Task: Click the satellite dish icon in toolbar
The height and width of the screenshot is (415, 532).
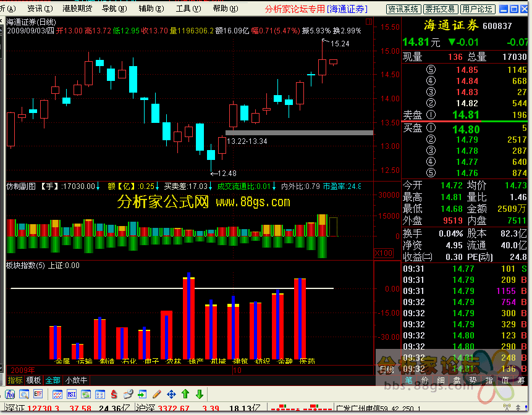Action: (129, 395)
